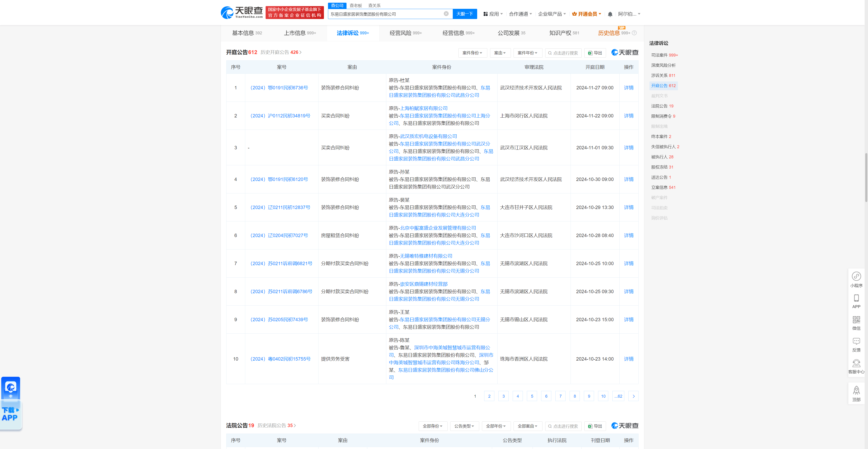Viewport: 868px width, 449px height.
Task: Click the Tianyancha logo in the header
Action: click(241, 12)
